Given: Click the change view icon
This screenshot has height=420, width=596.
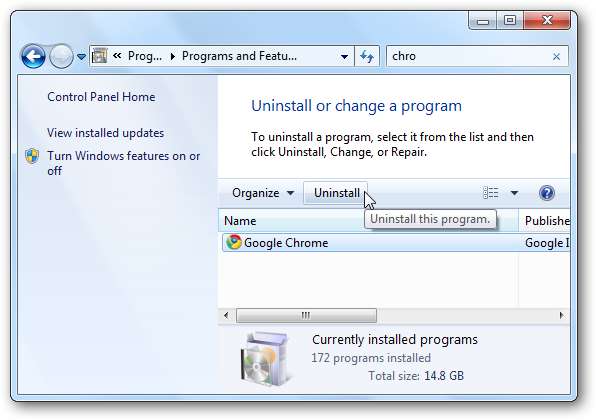Looking at the screenshot, I should (x=490, y=193).
